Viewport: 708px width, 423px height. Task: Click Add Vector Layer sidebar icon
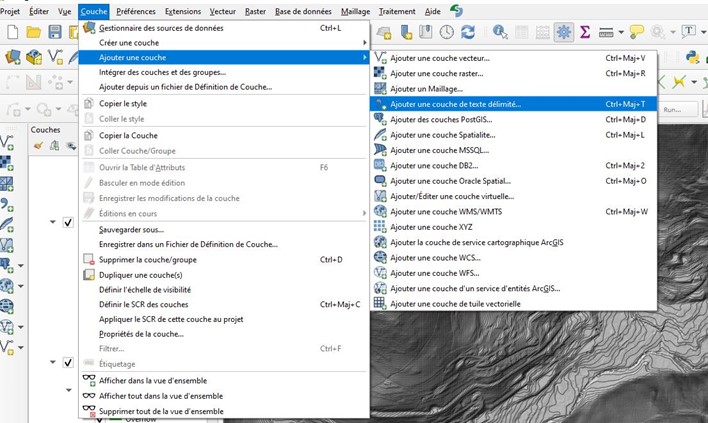tap(7, 142)
